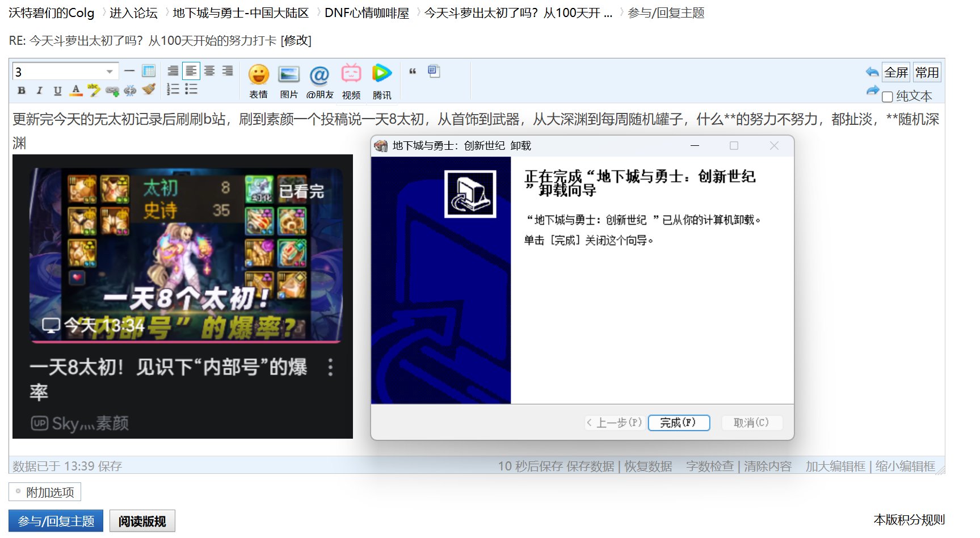Navigate to 进入论坛 breadcrumb
Screen dimensions: 980x538
(x=133, y=13)
